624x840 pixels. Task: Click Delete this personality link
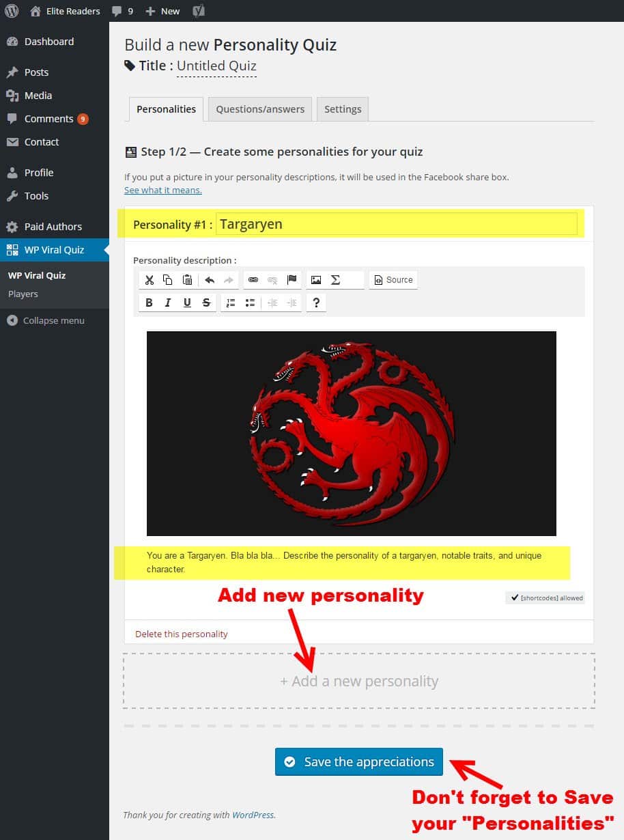pyautogui.click(x=182, y=634)
